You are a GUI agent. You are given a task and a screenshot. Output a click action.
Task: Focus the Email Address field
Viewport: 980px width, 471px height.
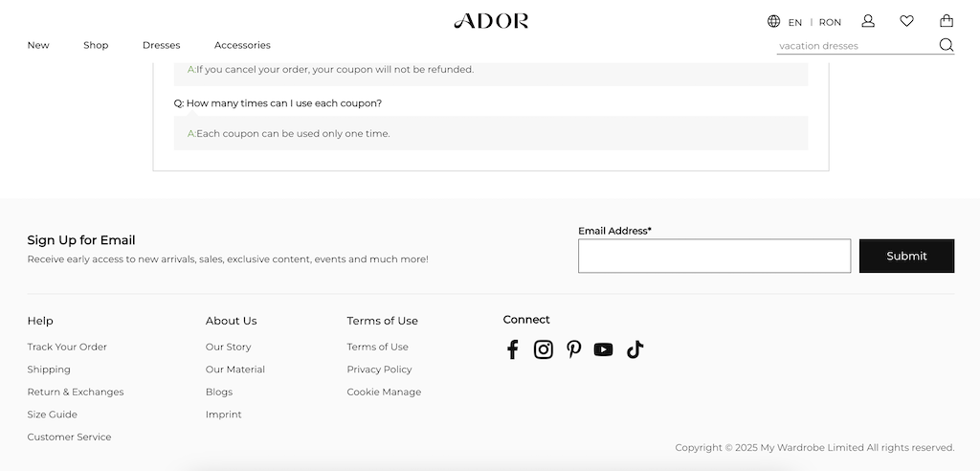[x=714, y=256]
